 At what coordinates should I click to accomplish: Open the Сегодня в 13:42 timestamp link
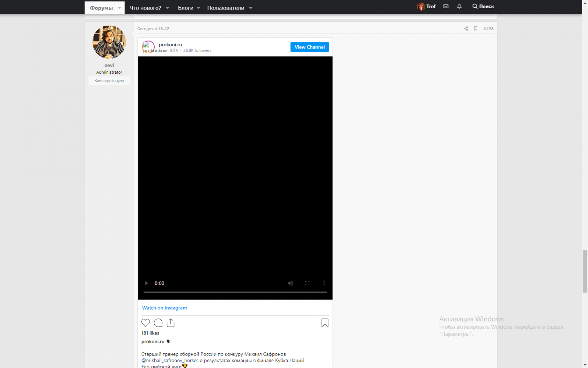153,29
